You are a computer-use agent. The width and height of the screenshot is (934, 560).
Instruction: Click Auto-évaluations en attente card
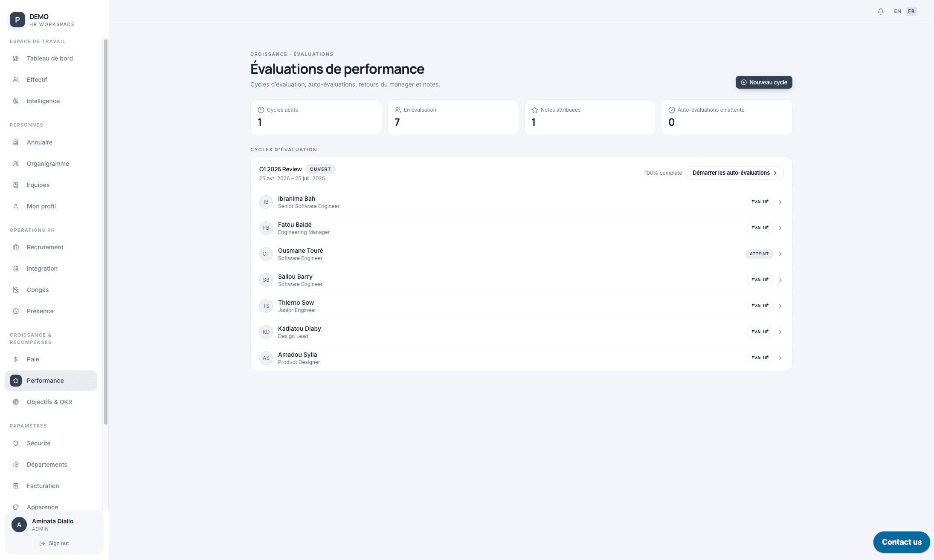coord(727,118)
